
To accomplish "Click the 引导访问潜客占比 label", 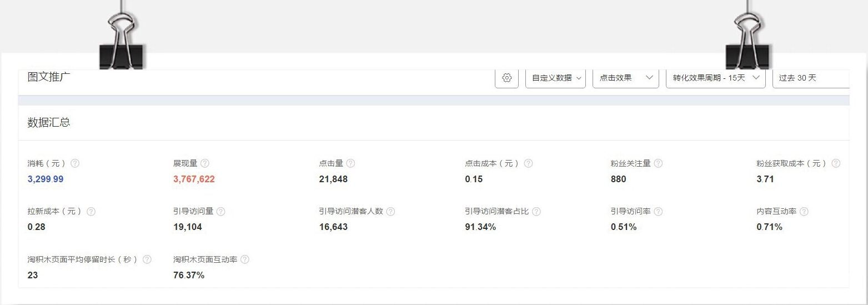I will (x=496, y=212).
